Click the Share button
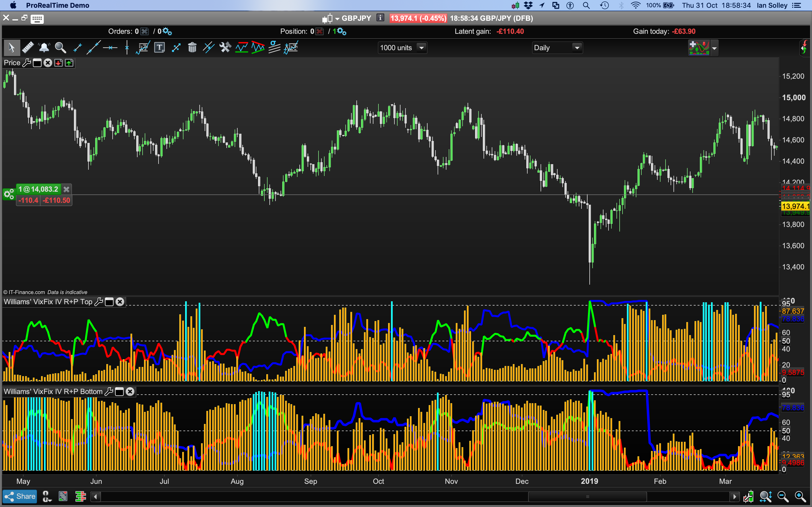This screenshot has height=507, width=812. tap(20, 496)
